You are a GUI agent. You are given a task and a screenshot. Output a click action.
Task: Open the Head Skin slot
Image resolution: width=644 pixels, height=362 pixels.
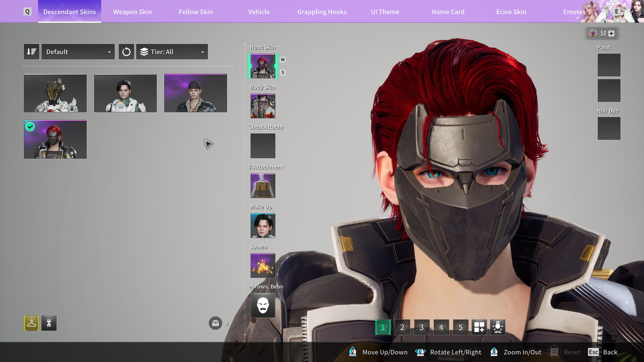[263, 66]
